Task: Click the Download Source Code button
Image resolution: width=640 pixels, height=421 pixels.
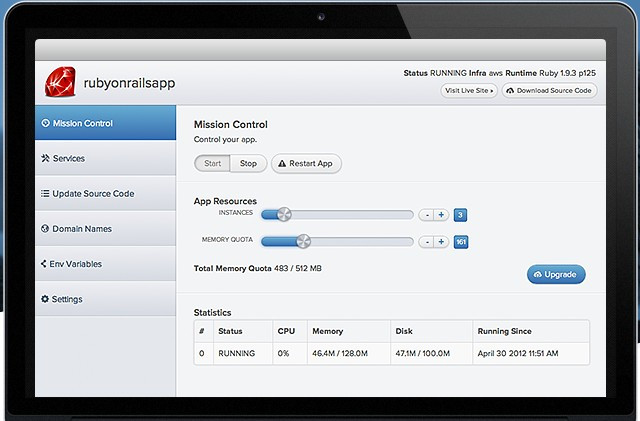Action: [550, 90]
